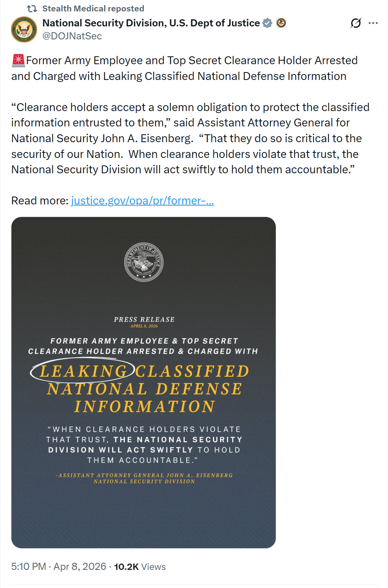Click the red siren emoji
The height and width of the screenshot is (588, 388).
click(18, 60)
